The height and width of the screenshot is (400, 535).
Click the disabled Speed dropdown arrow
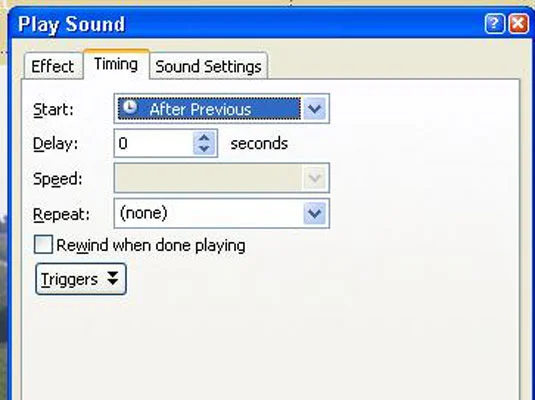click(314, 178)
